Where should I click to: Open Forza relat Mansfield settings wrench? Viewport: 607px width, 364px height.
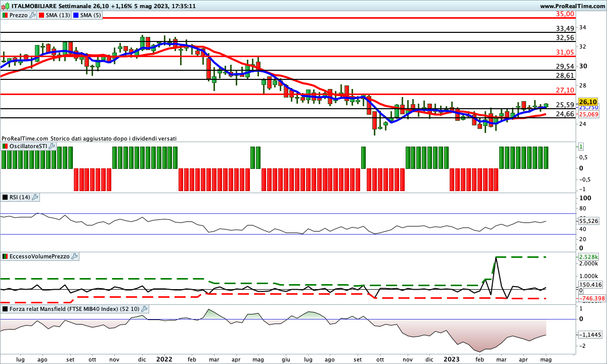145,308
